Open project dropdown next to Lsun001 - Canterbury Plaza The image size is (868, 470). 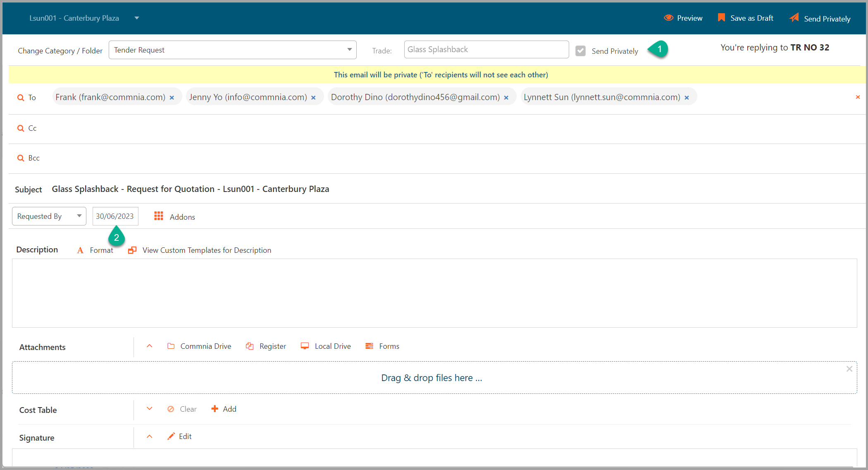[137, 18]
